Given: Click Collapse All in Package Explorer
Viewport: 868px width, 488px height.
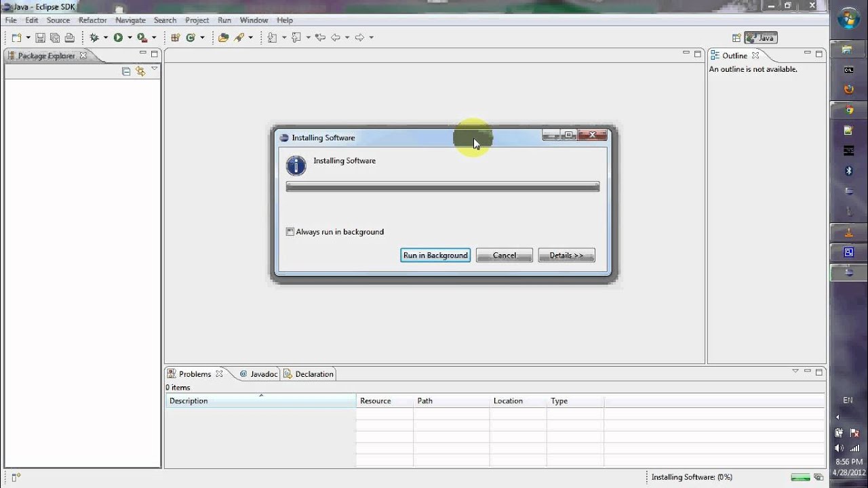Looking at the screenshot, I should (126, 71).
